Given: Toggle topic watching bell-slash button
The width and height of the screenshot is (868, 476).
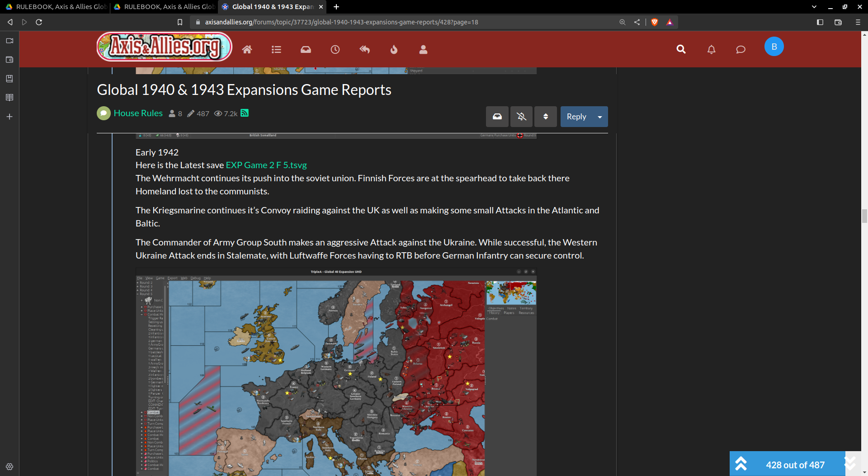Looking at the screenshot, I should [521, 117].
